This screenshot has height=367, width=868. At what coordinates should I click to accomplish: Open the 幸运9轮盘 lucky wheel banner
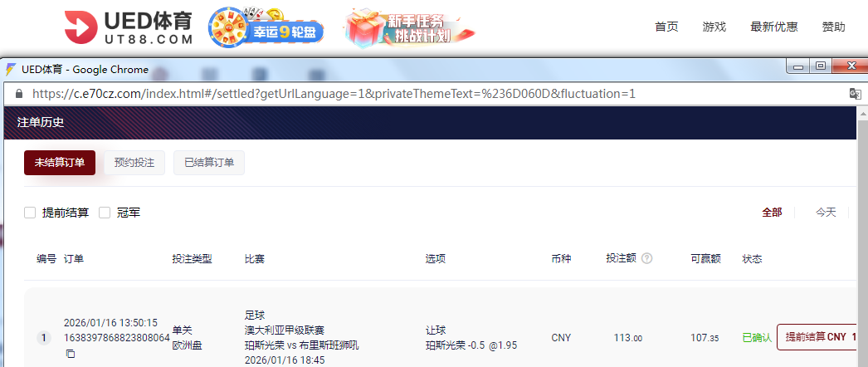coord(266,27)
